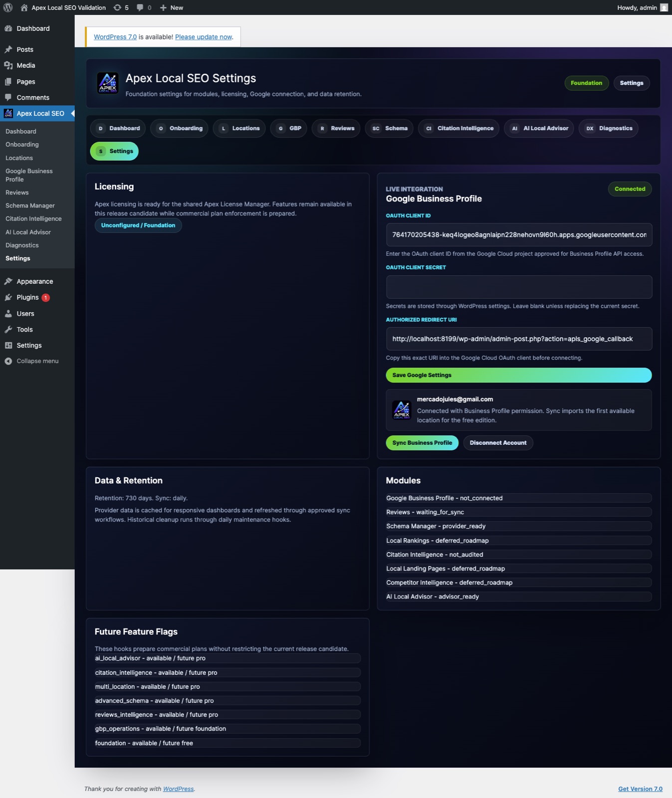Select the Diagnostics tab pill
This screenshot has width=672, height=798.
609,128
